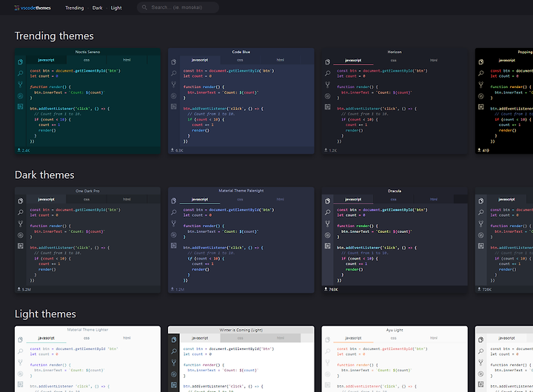Image resolution: width=533 pixels, height=392 pixels.
Task: Click the search icon in Material Theme Palenight card
Action: pos(174,212)
